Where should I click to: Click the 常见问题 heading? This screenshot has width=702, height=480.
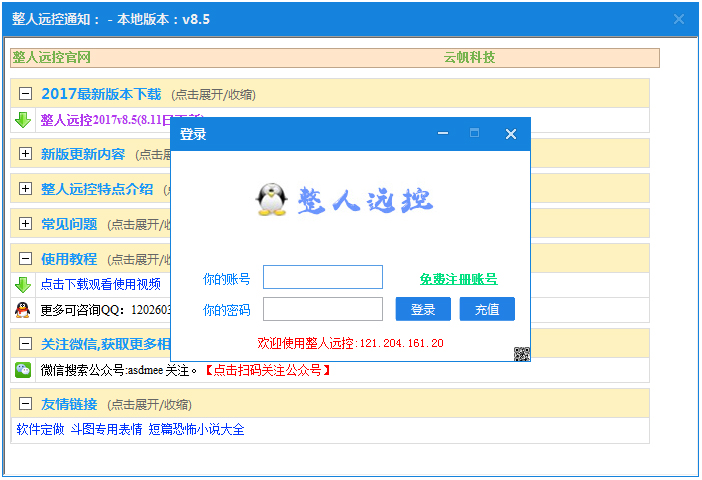tap(69, 224)
